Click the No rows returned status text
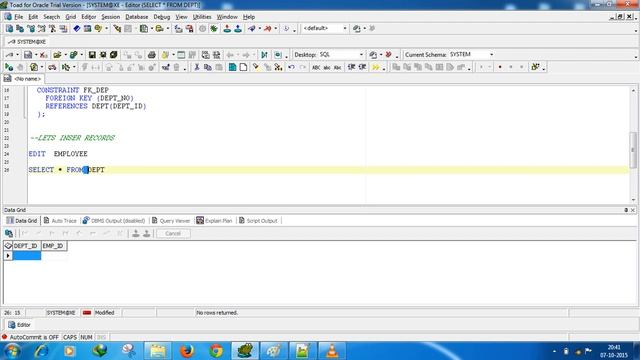The image size is (640, 360). [x=217, y=313]
